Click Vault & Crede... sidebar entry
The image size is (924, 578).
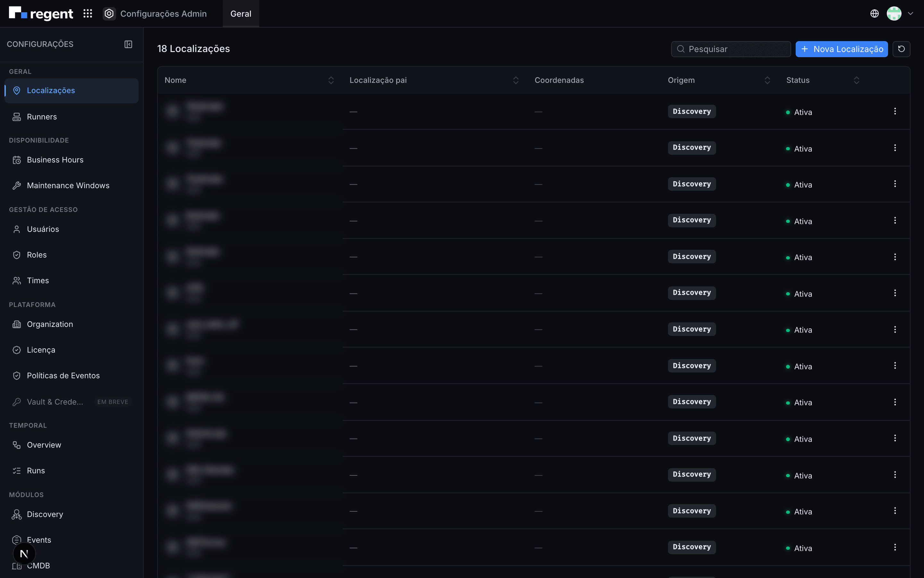[72, 402]
